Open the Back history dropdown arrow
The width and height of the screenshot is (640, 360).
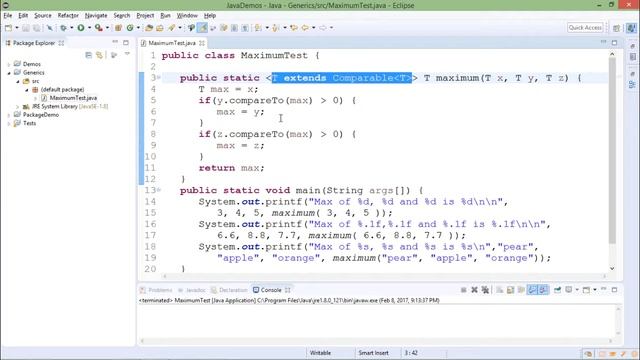tap(313, 28)
